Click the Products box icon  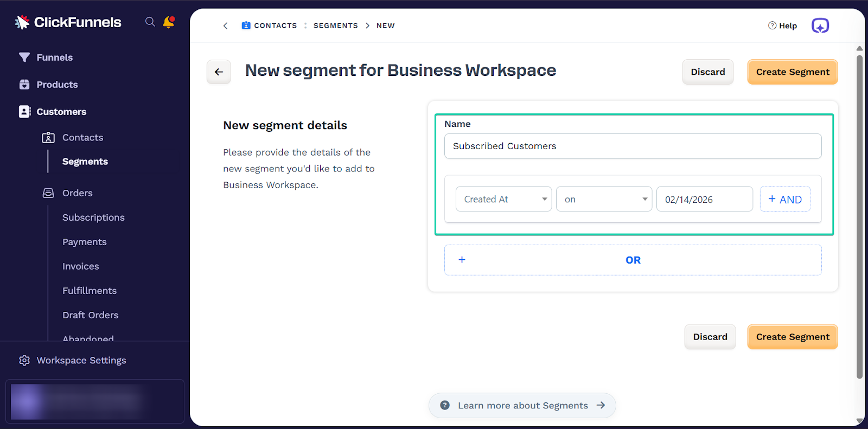pos(24,85)
